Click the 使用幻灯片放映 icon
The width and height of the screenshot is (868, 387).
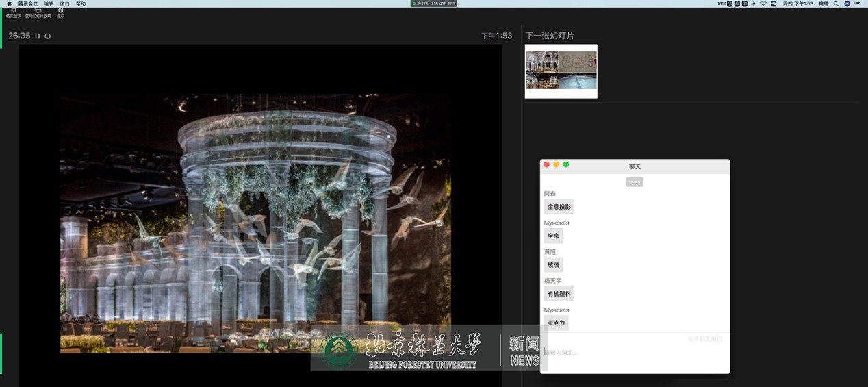(38, 12)
